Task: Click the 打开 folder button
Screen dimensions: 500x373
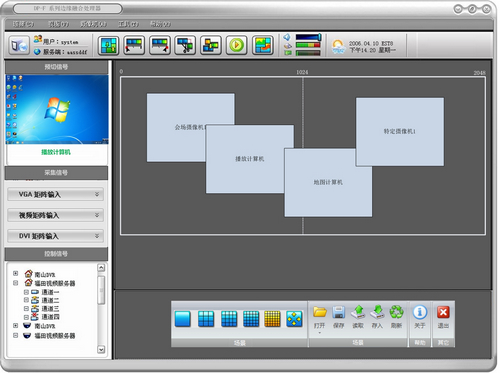Action: click(320, 316)
